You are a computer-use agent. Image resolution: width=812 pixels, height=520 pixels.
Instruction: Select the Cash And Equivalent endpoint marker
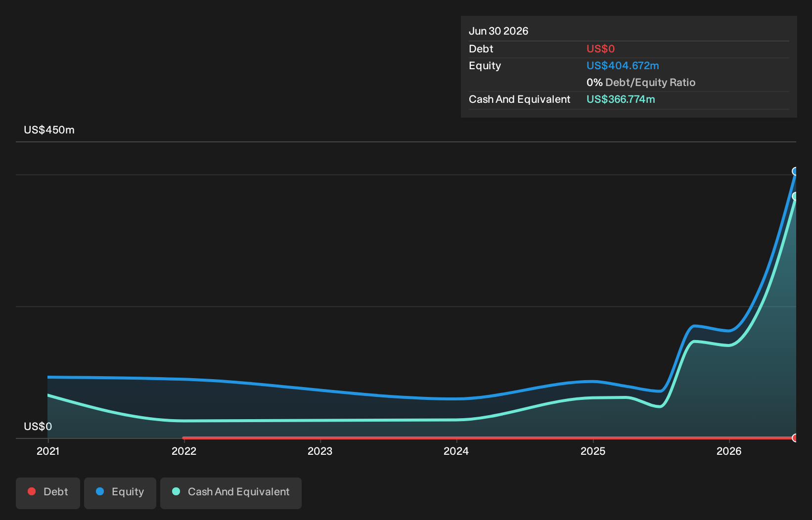click(795, 196)
